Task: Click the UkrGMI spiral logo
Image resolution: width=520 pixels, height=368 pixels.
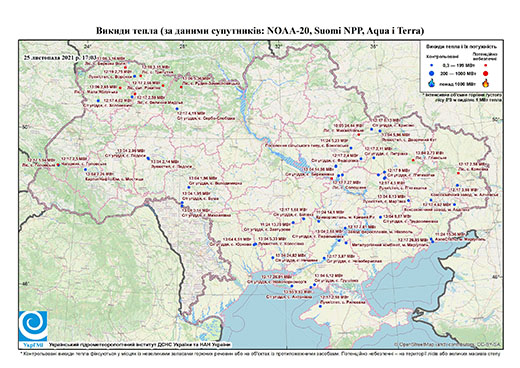Action: [x=33, y=326]
